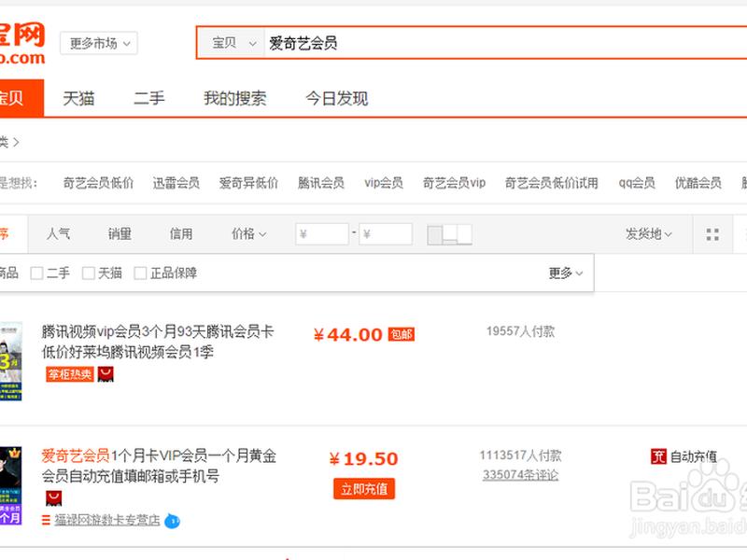Screen dimensions: 747x560
Task: Check the 天猫 filter checkbox
Action: click(88, 273)
